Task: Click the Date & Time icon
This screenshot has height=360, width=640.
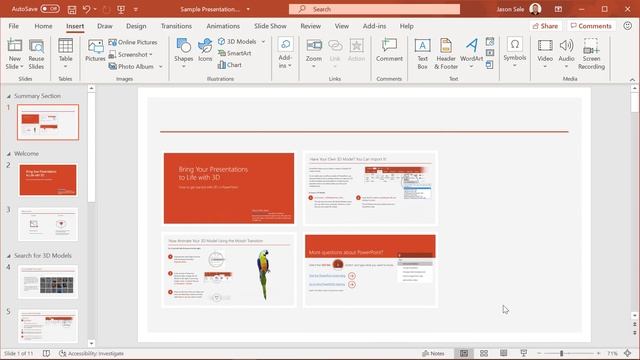Action: coord(490,41)
